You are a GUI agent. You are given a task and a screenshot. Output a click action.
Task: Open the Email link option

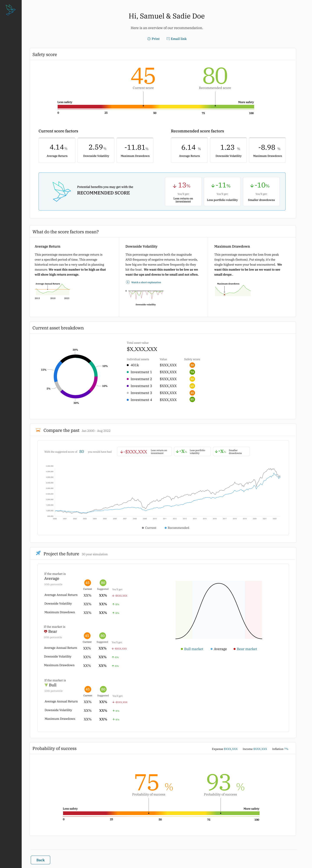pos(177,39)
